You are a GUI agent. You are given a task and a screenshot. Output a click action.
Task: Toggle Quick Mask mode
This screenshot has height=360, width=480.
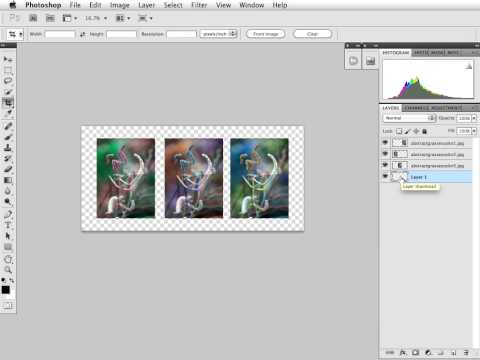[x=7, y=305]
